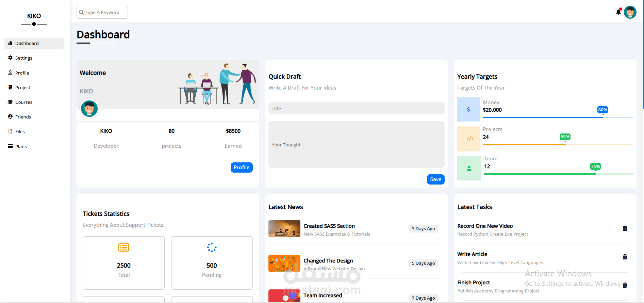Click the $20.000 money target value

pyautogui.click(x=492, y=110)
